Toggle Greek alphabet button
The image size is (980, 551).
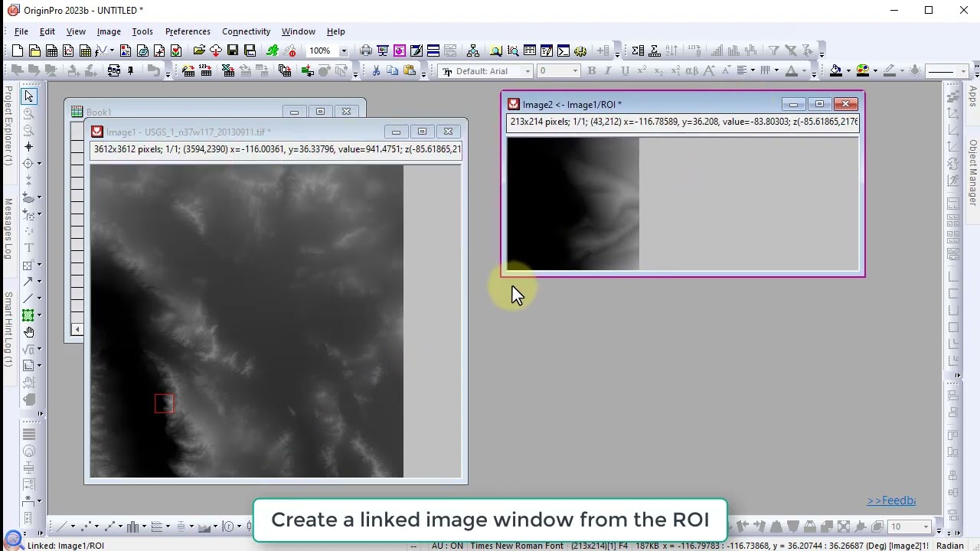[x=691, y=71]
